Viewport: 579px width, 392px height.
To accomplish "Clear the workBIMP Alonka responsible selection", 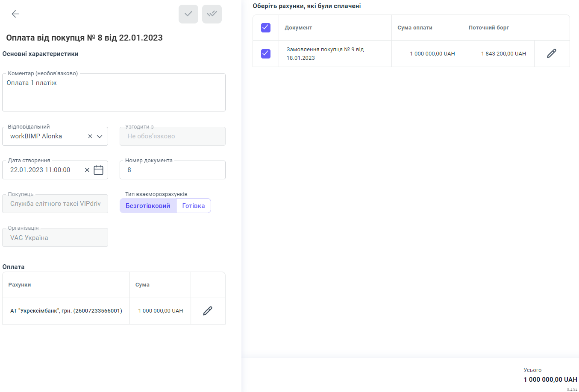I will pyautogui.click(x=90, y=137).
